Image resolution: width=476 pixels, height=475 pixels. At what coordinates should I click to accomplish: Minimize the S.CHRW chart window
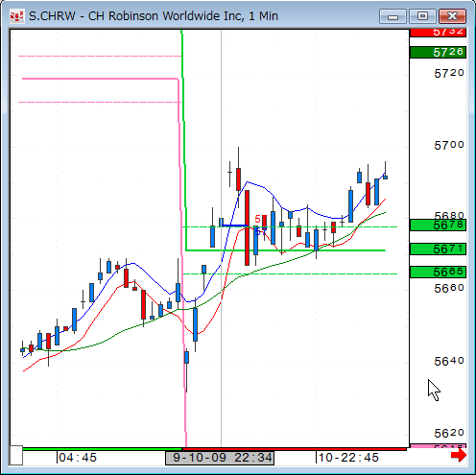393,16
